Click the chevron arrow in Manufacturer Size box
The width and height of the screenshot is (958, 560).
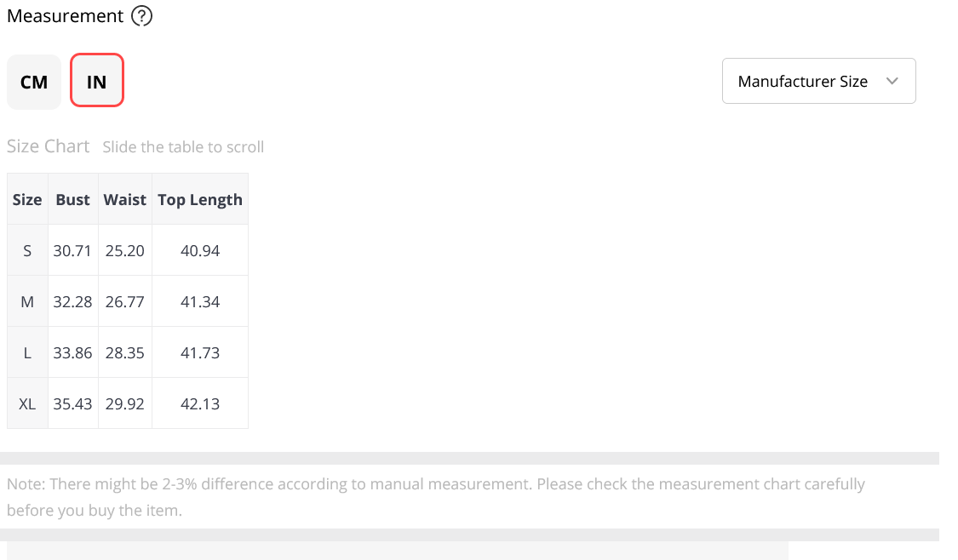pos(892,81)
